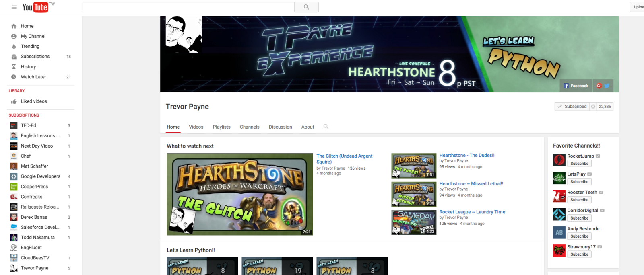Open Python episode 8 thumbnail
The width and height of the screenshot is (644, 275).
[202, 266]
